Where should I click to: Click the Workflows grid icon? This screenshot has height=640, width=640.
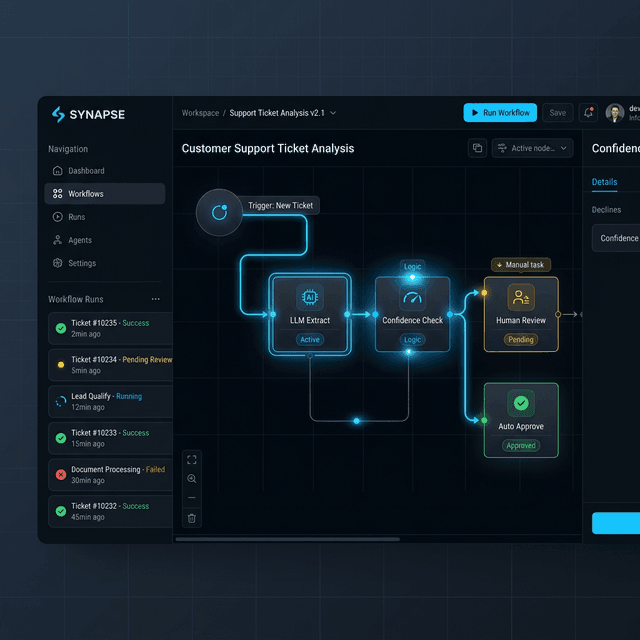[x=58, y=193]
